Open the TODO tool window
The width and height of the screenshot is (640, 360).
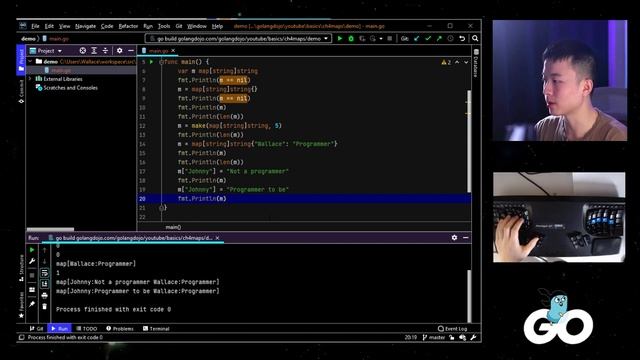[87, 329]
